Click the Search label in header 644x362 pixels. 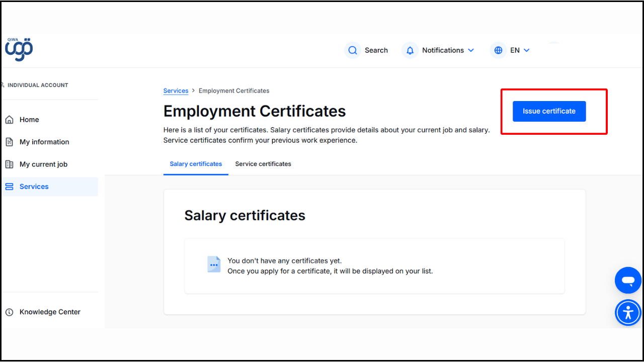(x=376, y=50)
